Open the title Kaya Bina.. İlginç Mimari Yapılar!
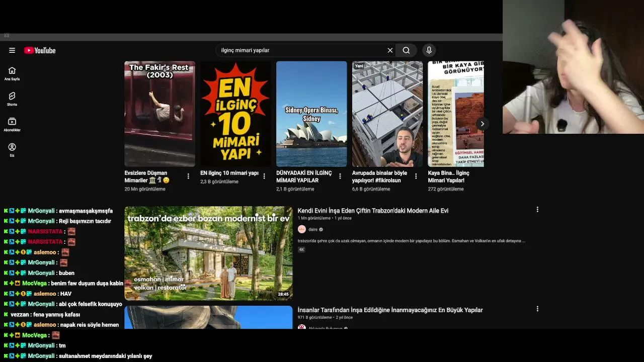 tap(449, 176)
